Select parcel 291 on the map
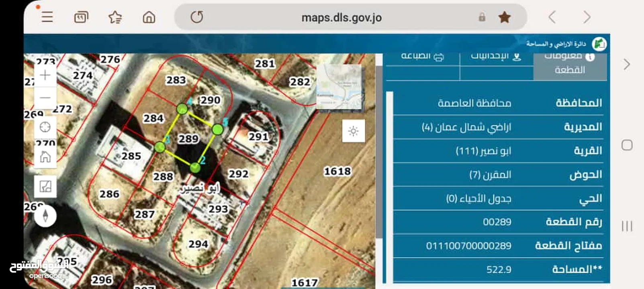This screenshot has height=289, width=644. coord(258,137)
